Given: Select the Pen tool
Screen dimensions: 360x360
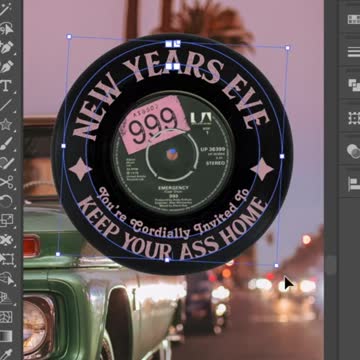Looking at the screenshot, I should point(6,48).
